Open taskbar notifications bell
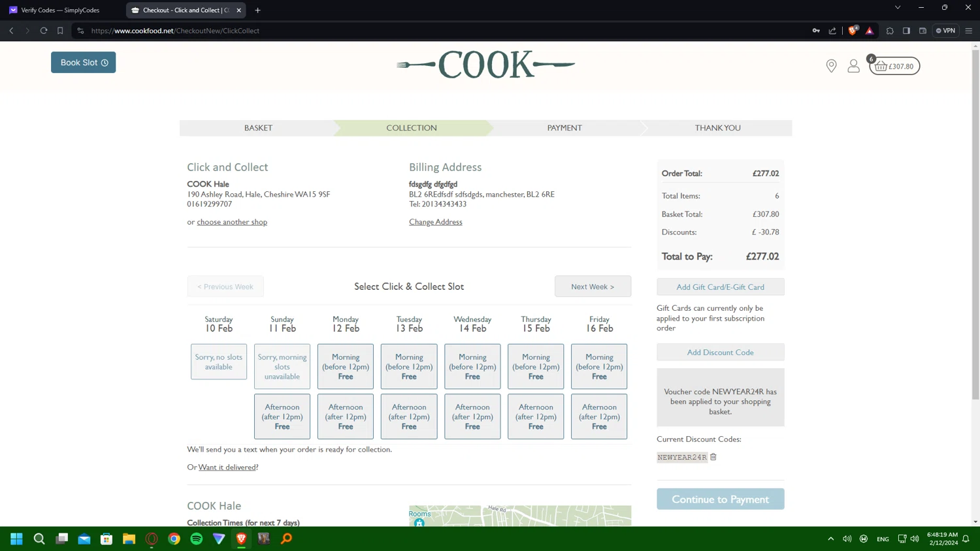The height and width of the screenshot is (551, 980). coord(966,539)
